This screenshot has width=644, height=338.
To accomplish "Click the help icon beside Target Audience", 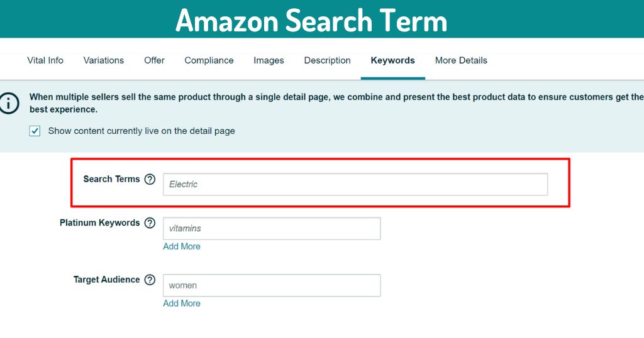I will (x=150, y=280).
